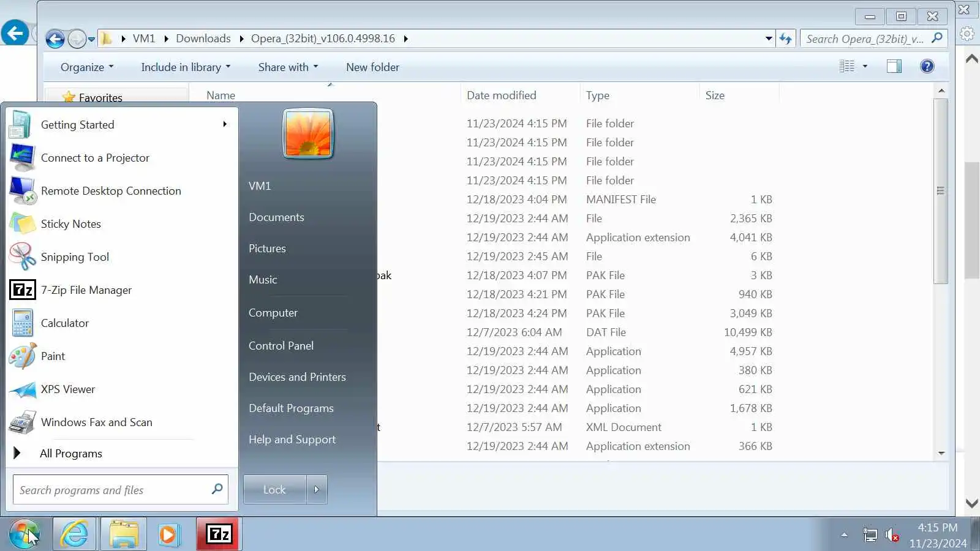Open XPS Viewer

(x=121, y=389)
